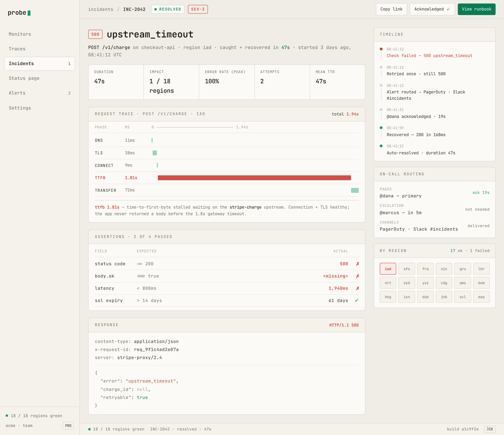The width and height of the screenshot is (504, 435).
Task: Select the sfo region tile
Action: [407, 269]
